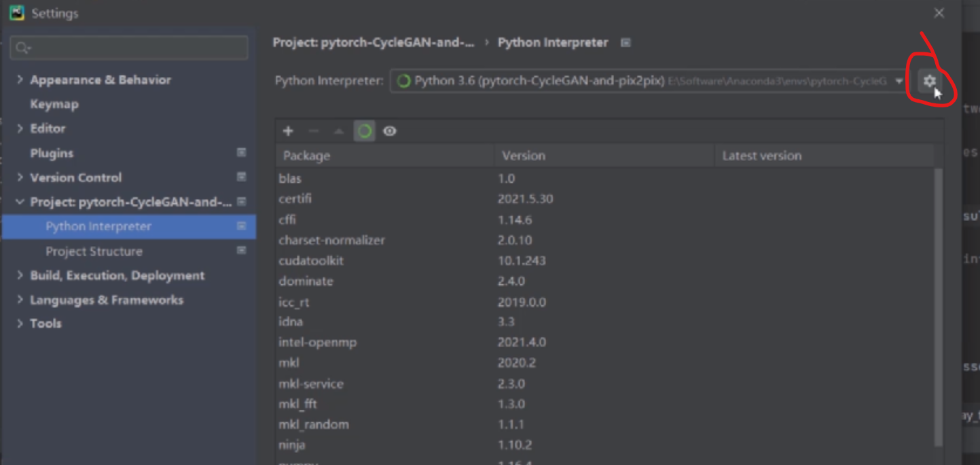Screen dimensions: 980x465
Task: Click version 10.1.243 cell
Action: click(522, 260)
